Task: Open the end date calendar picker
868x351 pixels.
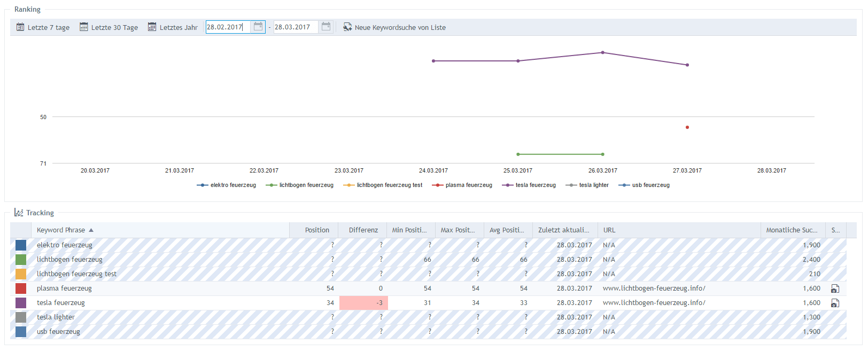Action: pyautogui.click(x=326, y=27)
